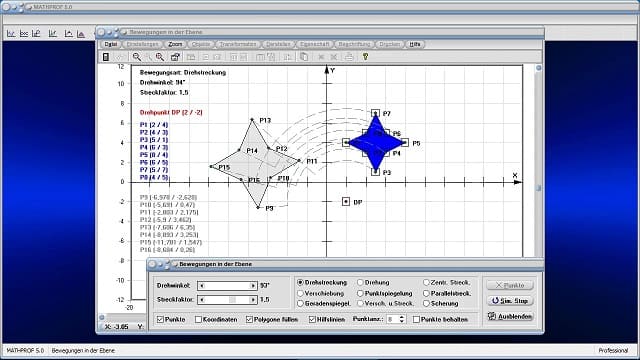Image resolution: width=640 pixels, height=360 pixels.
Task: Click the Ausblenden button
Action: pyautogui.click(x=510, y=316)
